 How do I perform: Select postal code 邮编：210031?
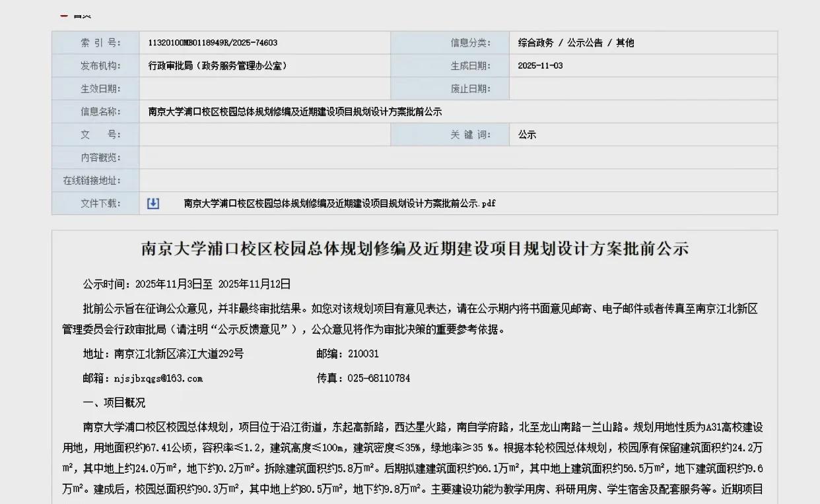[x=348, y=354]
